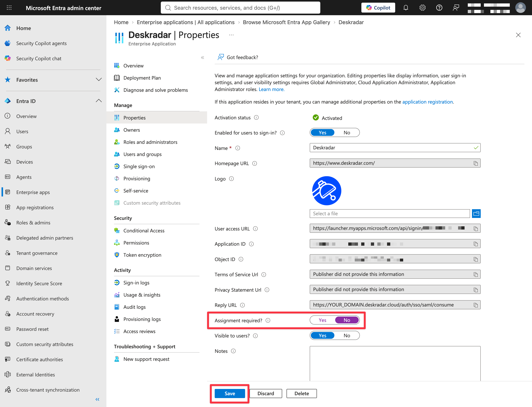This screenshot has width=532, height=407.
Task: Click the Select a file input
Action: pyautogui.click(x=389, y=213)
